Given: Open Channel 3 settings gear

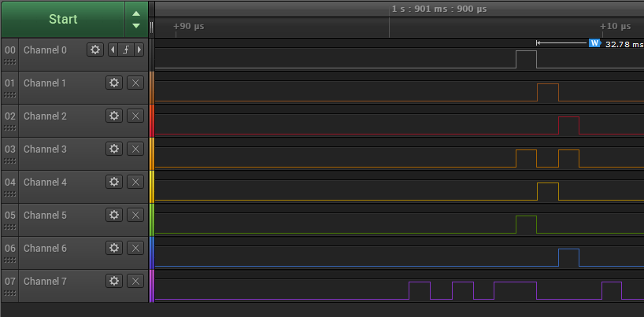Looking at the screenshot, I should (114, 149).
